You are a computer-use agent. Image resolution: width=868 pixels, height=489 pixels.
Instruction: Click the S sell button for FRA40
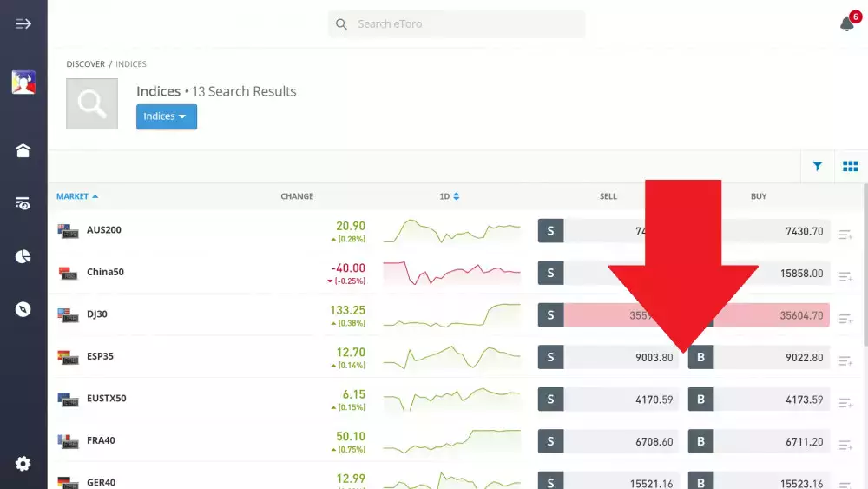[551, 441]
